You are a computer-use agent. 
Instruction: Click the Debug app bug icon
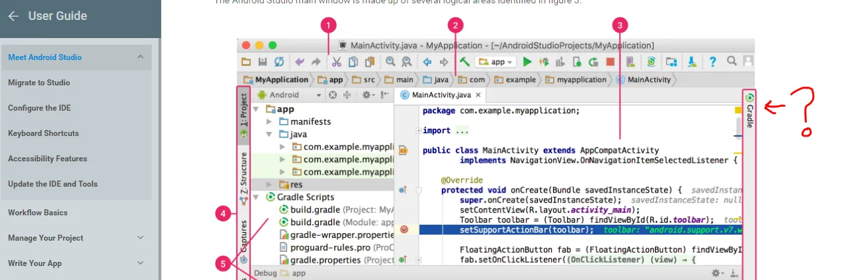[543, 62]
